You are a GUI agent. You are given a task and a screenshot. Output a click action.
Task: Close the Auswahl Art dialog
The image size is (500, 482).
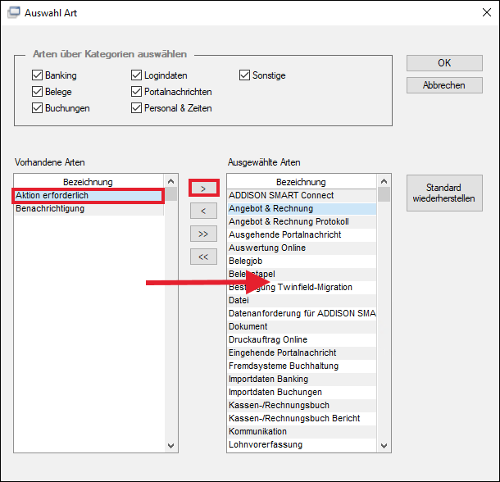point(487,12)
